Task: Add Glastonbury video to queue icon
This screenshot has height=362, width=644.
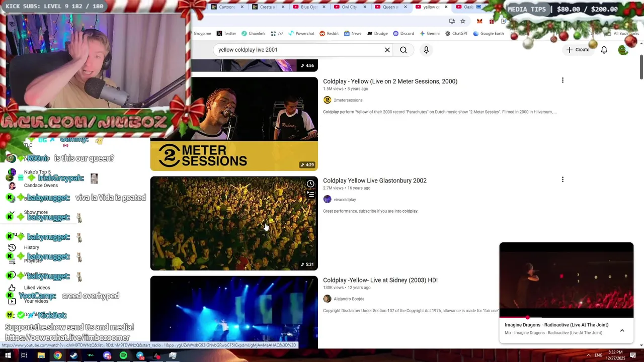Action: coord(310,194)
